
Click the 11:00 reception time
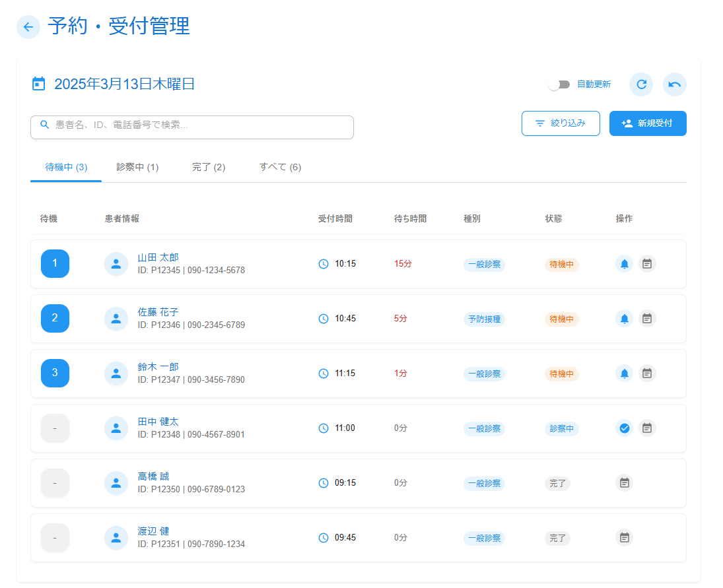[x=345, y=428]
